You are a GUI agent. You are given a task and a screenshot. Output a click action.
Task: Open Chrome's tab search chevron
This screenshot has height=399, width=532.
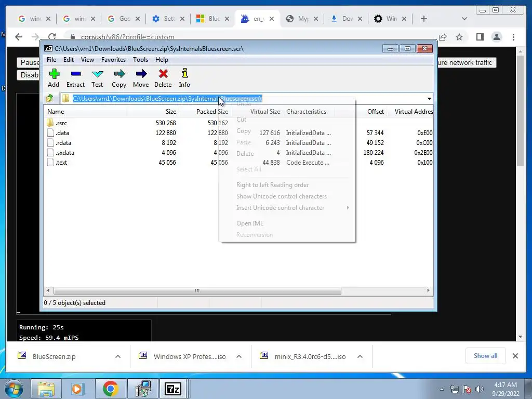[x=464, y=19]
